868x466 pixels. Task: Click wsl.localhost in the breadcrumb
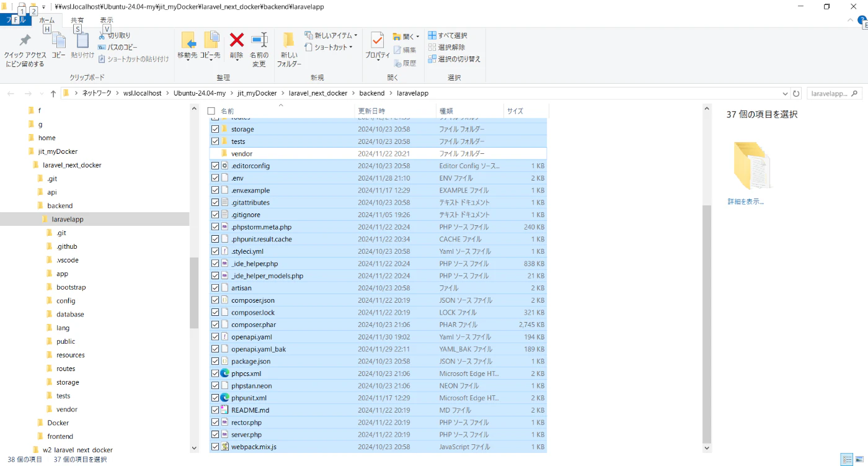[142, 93]
